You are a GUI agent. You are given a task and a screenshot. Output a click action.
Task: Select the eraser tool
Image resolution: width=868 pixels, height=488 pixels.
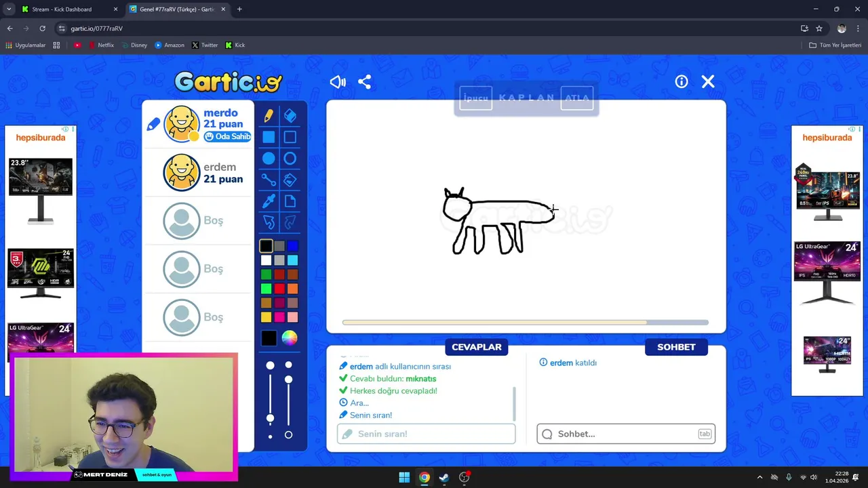[x=290, y=116]
